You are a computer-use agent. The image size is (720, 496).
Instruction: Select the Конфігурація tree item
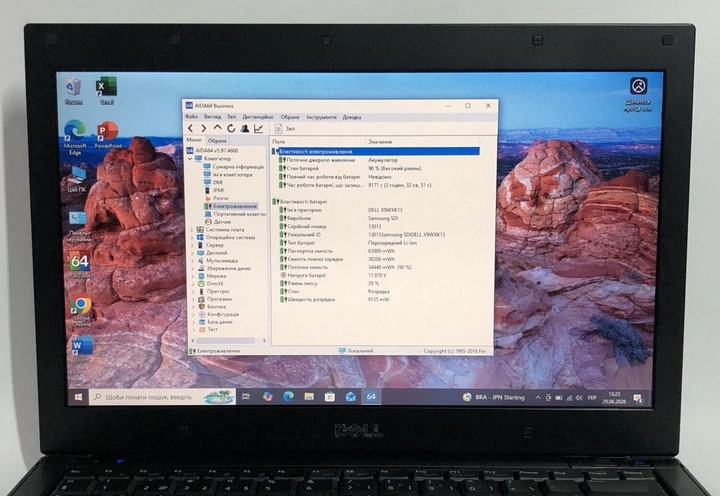[x=219, y=314]
